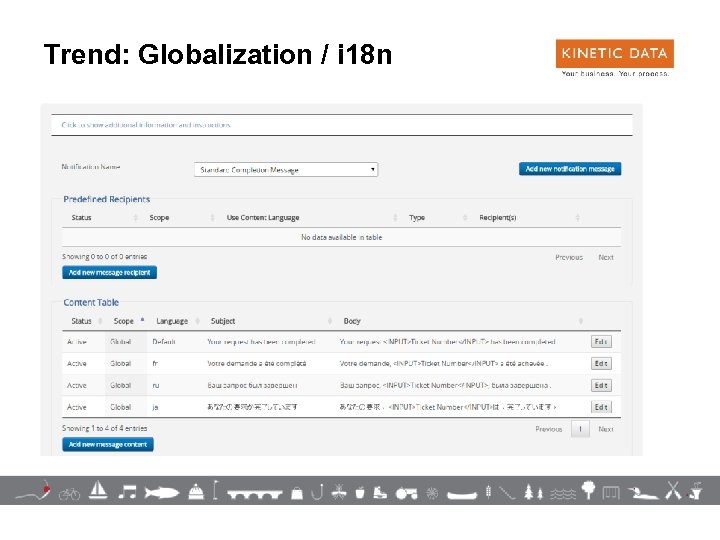720x540 pixels.
Task: Click Next in Predefined Recipients pagination
Action: 606,257
